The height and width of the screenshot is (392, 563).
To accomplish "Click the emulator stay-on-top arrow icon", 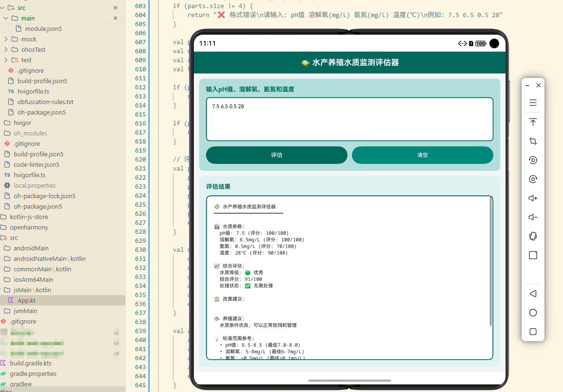I will tap(533, 122).
